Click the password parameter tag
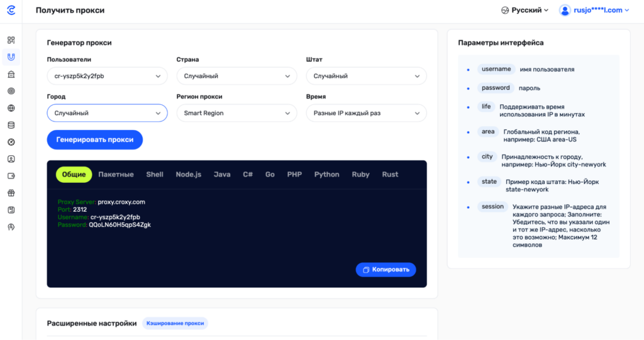The width and height of the screenshot is (644, 340). coord(496,88)
